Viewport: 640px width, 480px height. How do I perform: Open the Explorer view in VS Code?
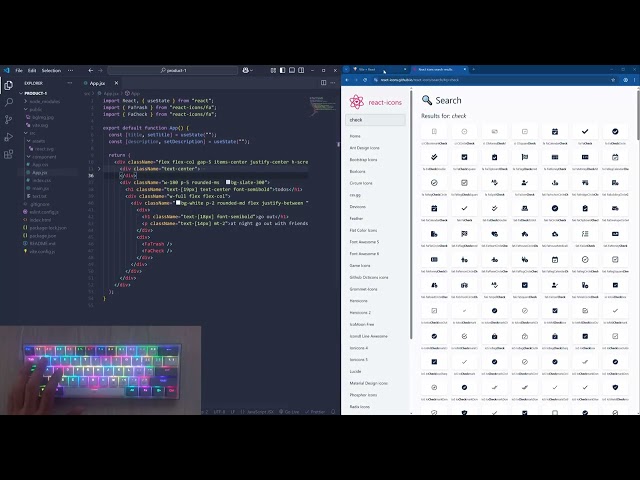coord(9,85)
